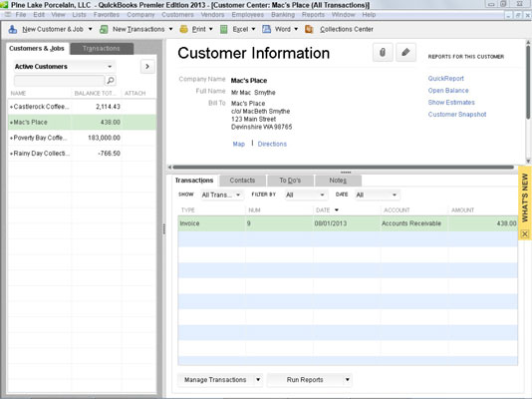
Task: Click the Excel export icon
Action: pos(223,29)
